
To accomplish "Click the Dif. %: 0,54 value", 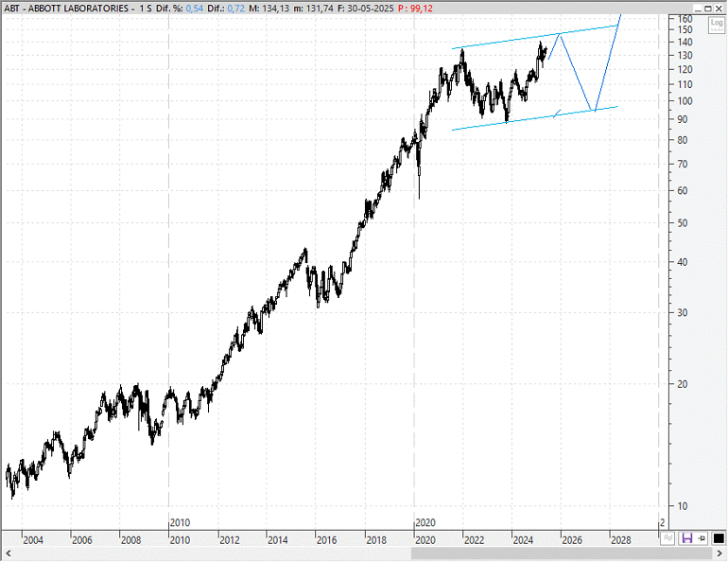I will [x=180, y=9].
